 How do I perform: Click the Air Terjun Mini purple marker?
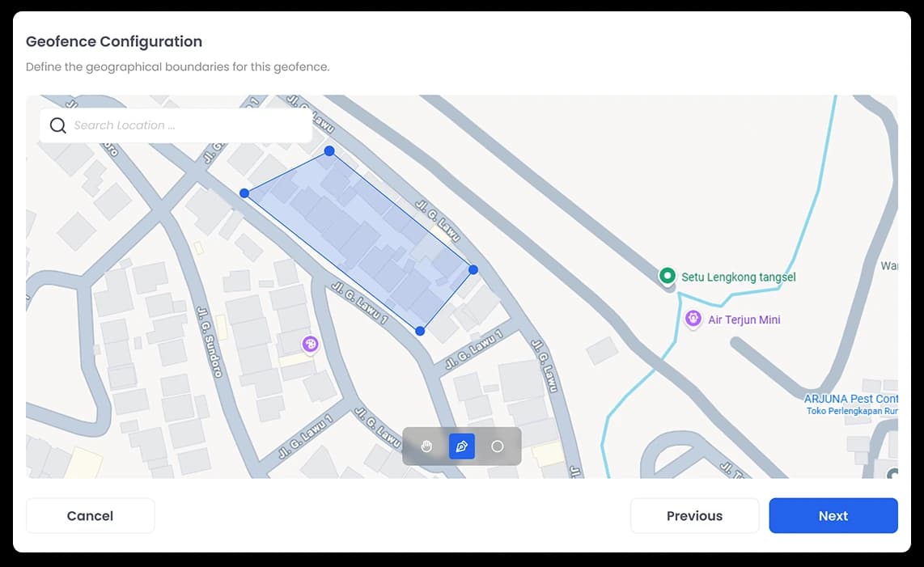pos(693,319)
